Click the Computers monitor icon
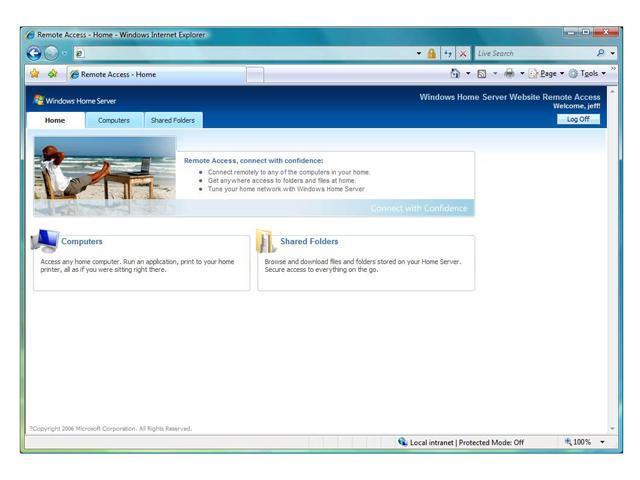This screenshot has width=640, height=480. 44,241
